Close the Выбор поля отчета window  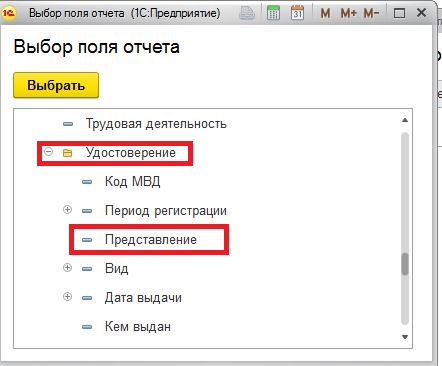tap(422, 13)
